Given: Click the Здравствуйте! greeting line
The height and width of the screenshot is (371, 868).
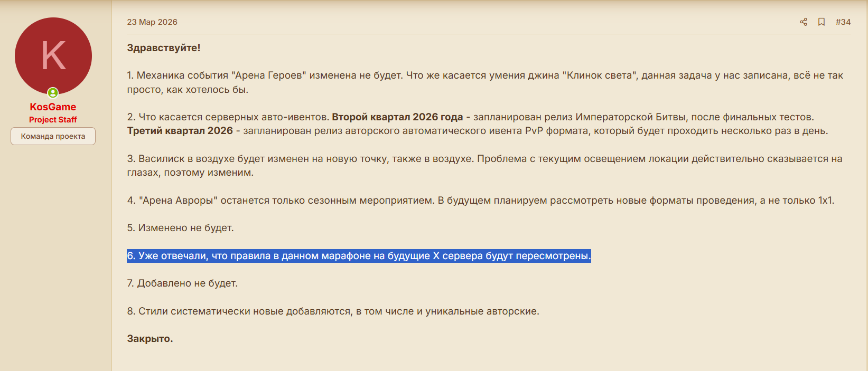Looking at the screenshot, I should click(164, 48).
